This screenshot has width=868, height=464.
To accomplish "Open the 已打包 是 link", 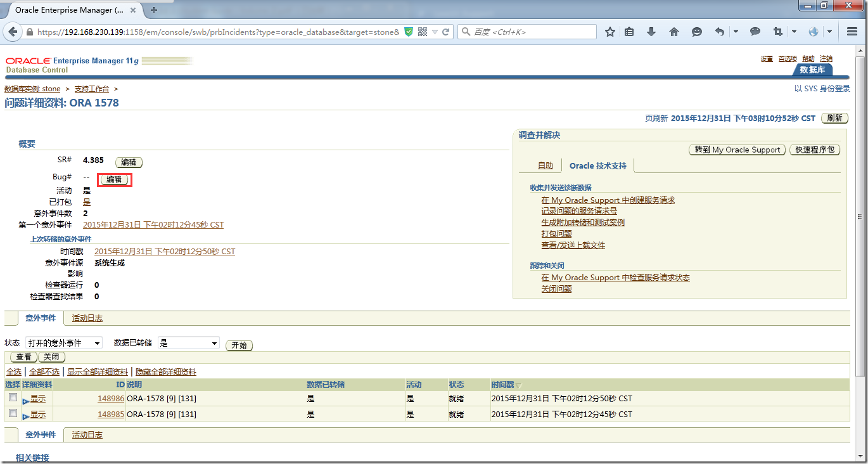I will (87, 202).
